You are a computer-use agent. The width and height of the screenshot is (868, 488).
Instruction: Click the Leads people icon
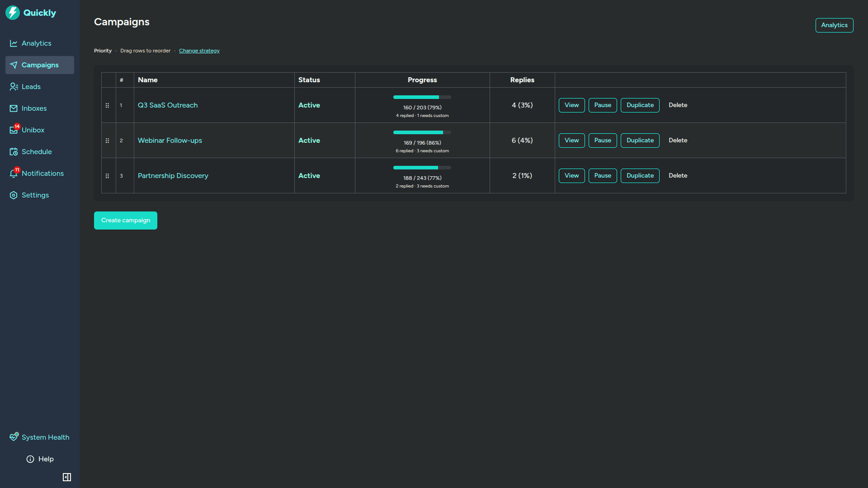click(x=14, y=87)
